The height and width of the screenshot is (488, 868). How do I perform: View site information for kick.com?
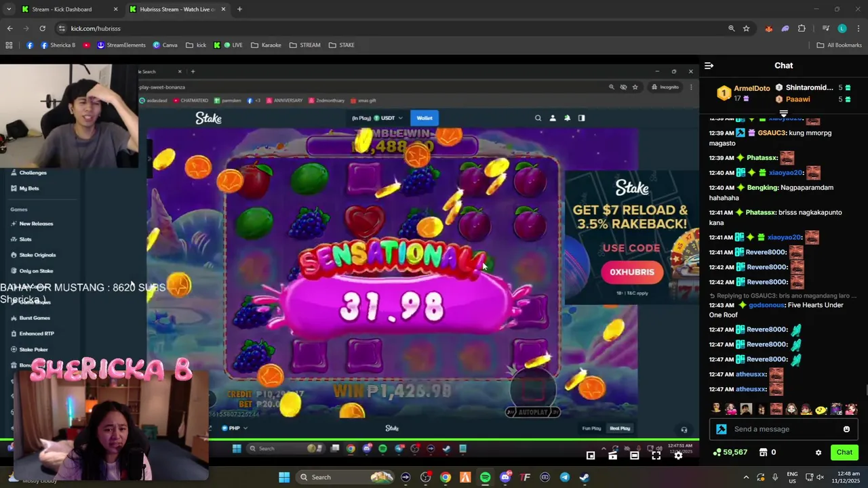(x=62, y=28)
